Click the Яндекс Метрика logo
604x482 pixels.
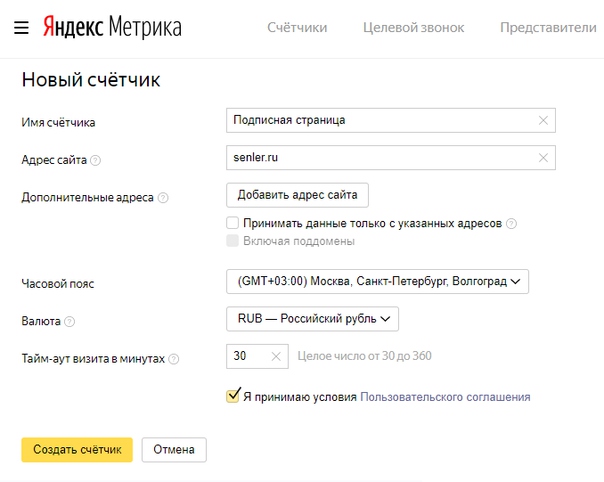[x=111, y=27]
